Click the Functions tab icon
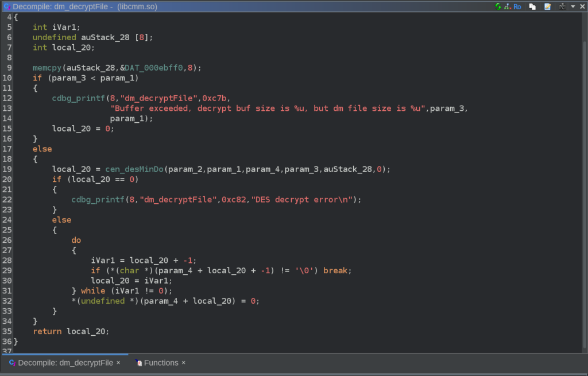This screenshot has height=376, width=588. 138,363
